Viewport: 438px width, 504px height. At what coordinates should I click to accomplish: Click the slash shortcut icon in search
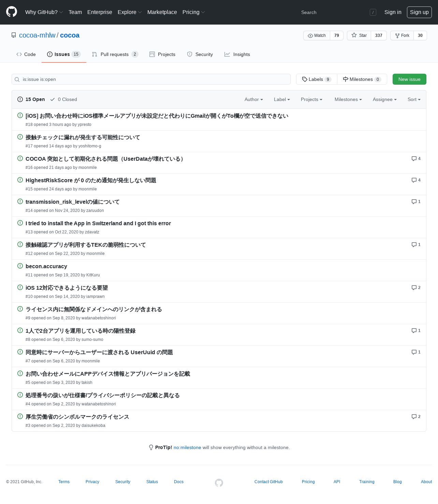tap(373, 12)
